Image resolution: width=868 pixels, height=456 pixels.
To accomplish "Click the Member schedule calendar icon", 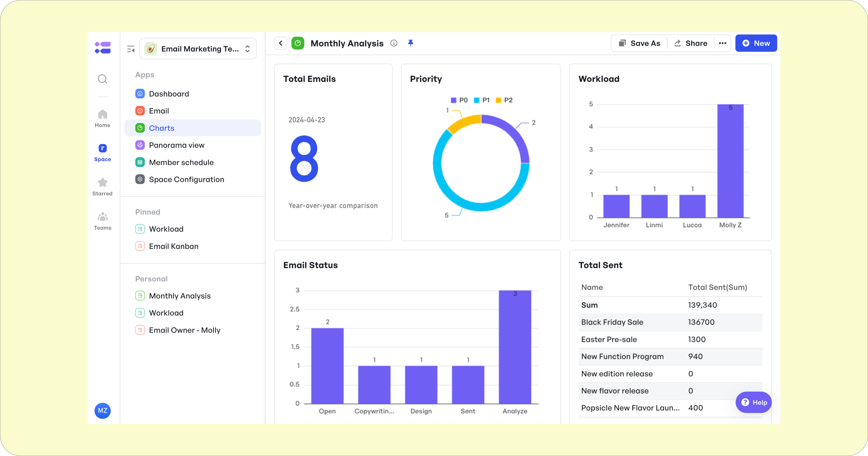I will pyautogui.click(x=140, y=163).
